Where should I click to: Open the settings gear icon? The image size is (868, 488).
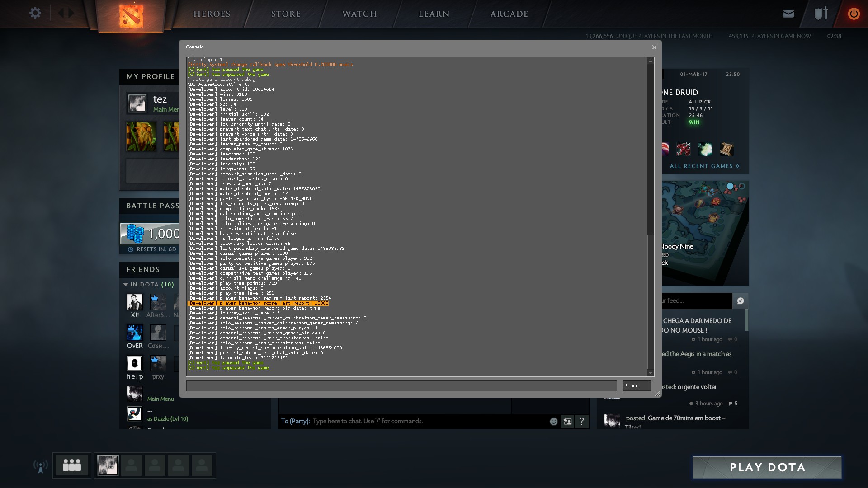tap(35, 13)
